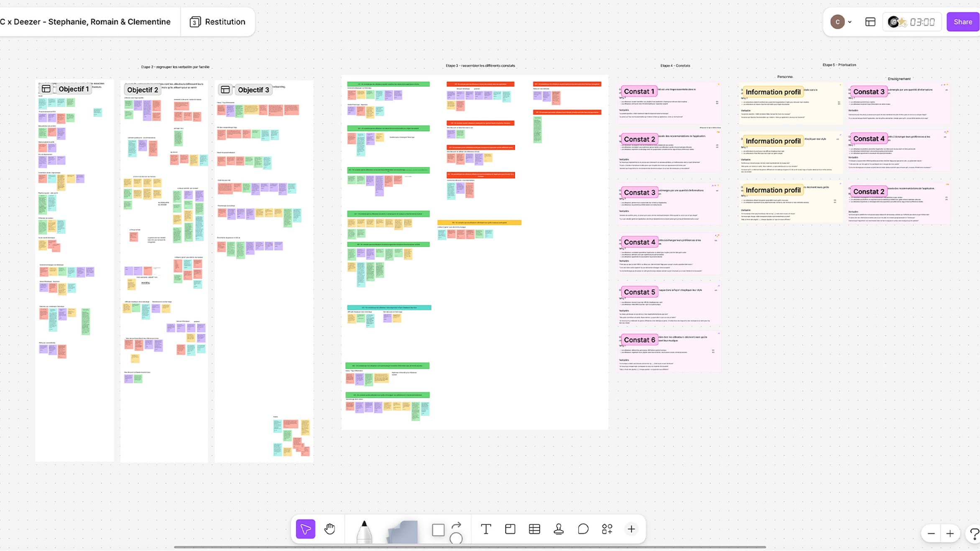This screenshot has height=551, width=980.
Task: Activate the Hand pan tool
Action: (330, 529)
